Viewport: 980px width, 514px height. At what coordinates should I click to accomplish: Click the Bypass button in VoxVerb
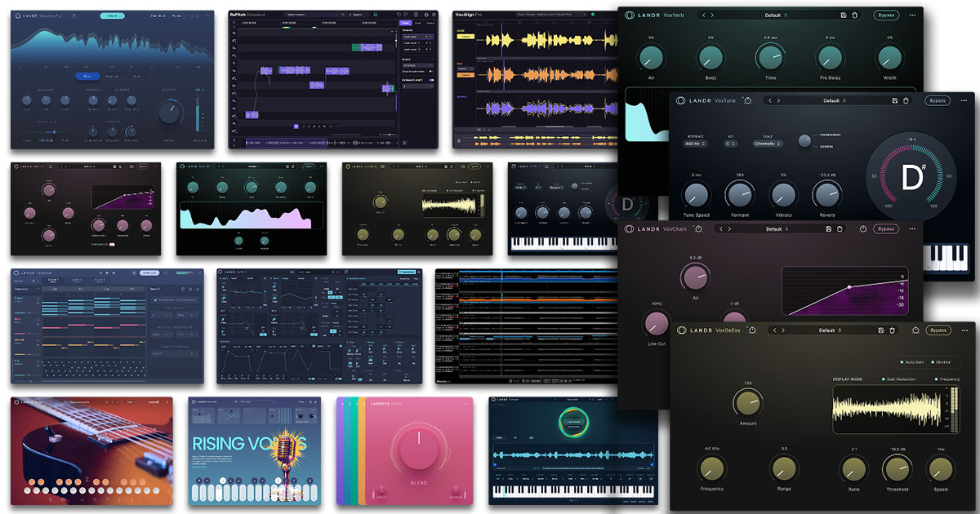[884, 15]
